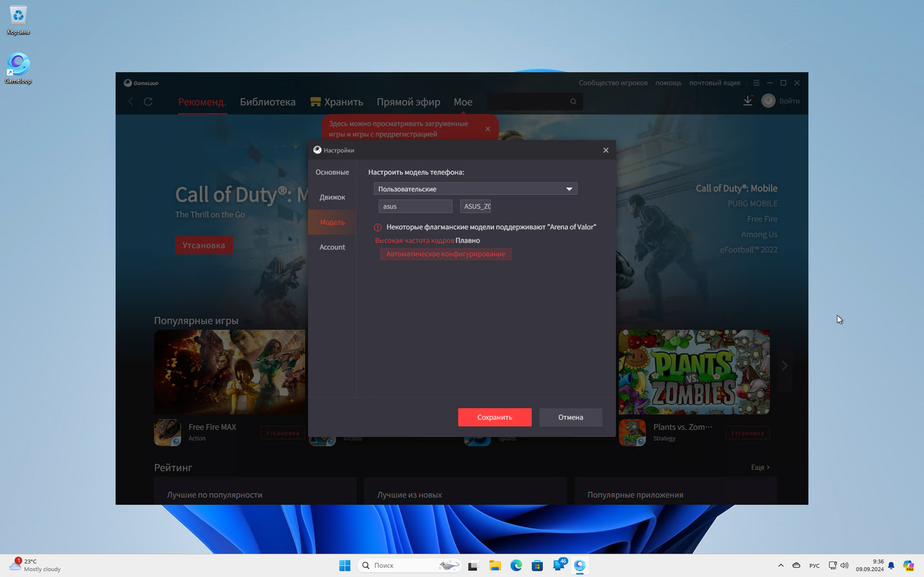The height and width of the screenshot is (577, 924).
Task: Launch Gameloop from the desktop shortcut
Action: [x=18, y=68]
